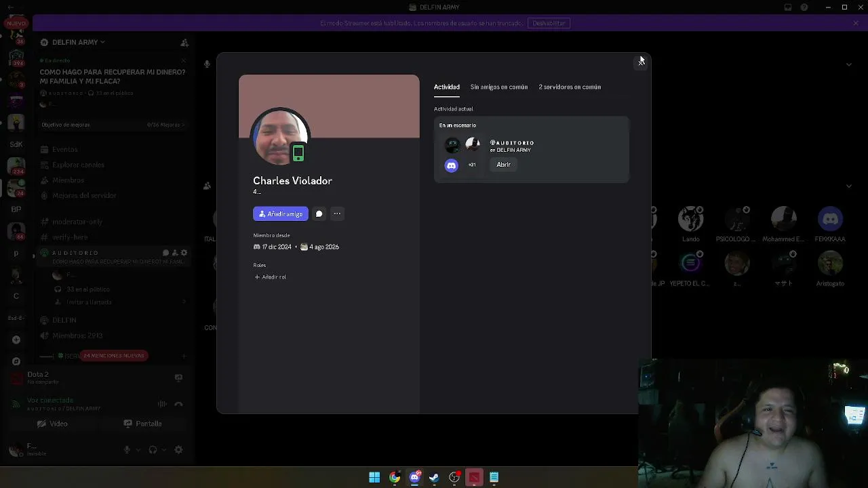This screenshot has width=868, height=488.
Task: Click the Discord logo in activity card
Action: 451,165
